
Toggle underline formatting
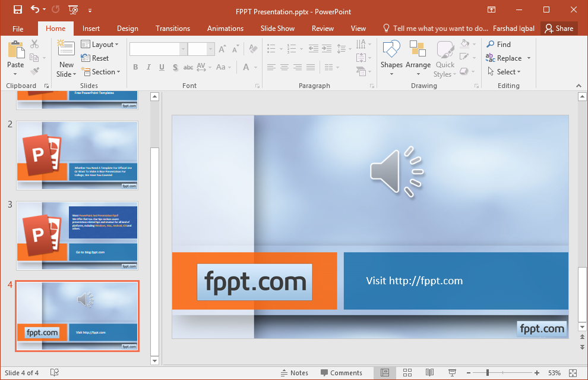(x=161, y=67)
